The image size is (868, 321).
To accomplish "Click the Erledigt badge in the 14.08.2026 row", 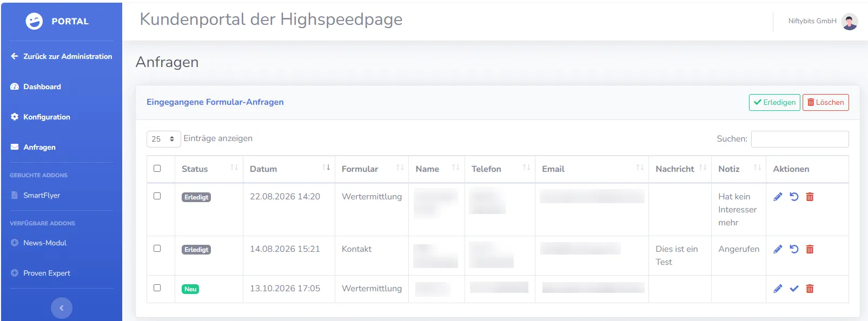I will 196,250.
